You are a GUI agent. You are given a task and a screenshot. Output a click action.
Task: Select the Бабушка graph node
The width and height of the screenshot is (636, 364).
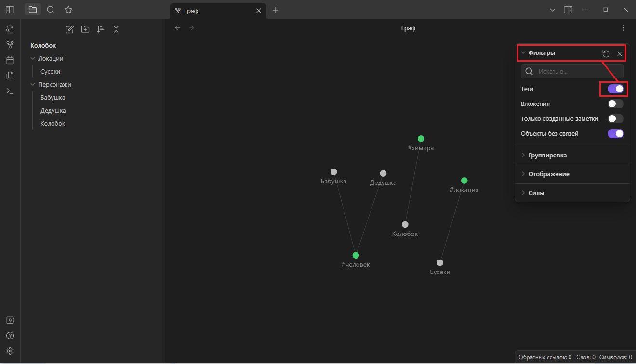(x=333, y=172)
